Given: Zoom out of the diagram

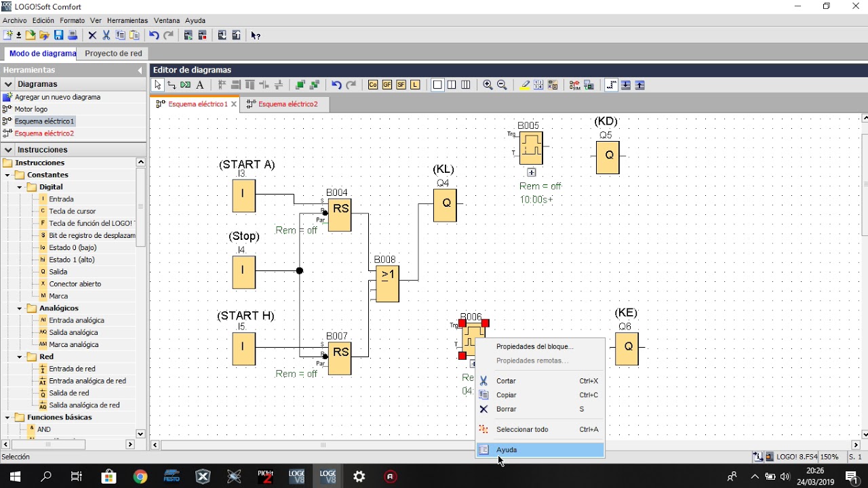Looking at the screenshot, I should [502, 85].
